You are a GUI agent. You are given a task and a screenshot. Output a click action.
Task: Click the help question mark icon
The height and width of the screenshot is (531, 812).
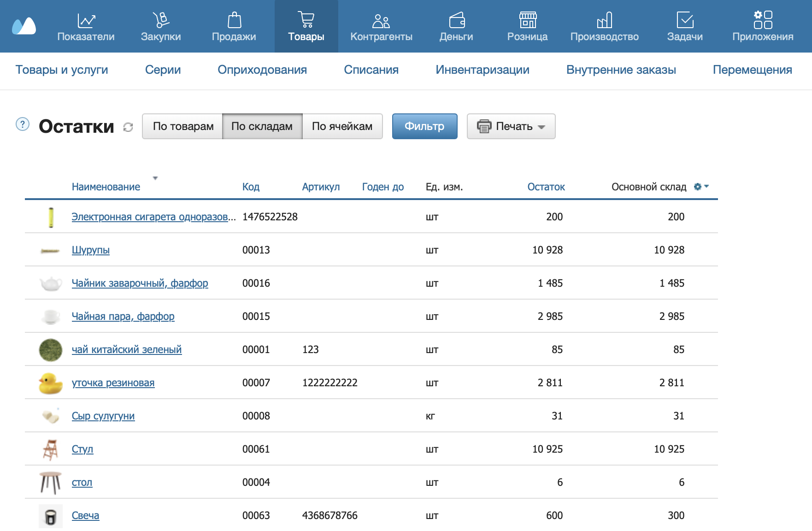click(23, 124)
